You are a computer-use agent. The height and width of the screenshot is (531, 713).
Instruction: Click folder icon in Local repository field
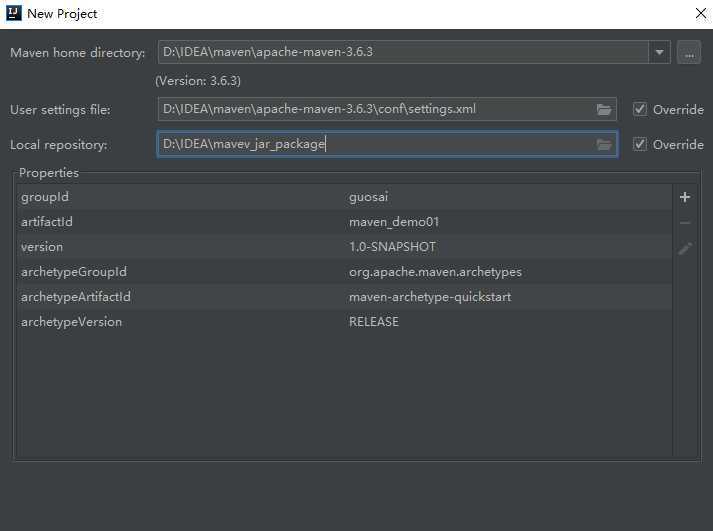pyautogui.click(x=604, y=145)
